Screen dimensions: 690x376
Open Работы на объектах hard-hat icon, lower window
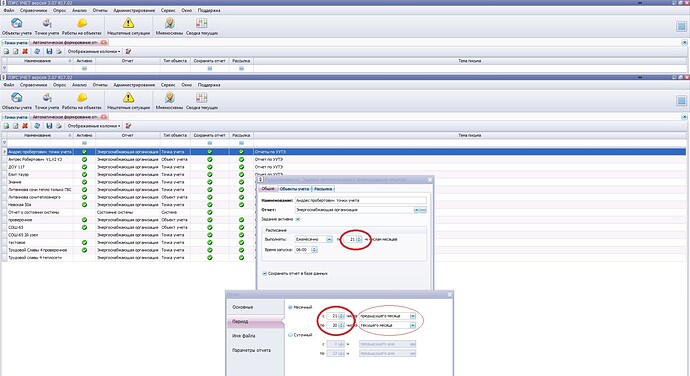pos(82,101)
